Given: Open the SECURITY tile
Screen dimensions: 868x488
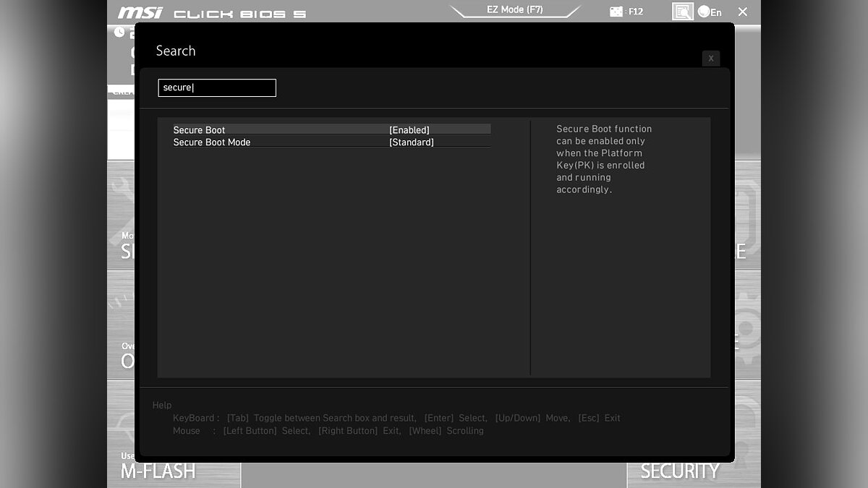Looking at the screenshot, I should click(x=679, y=471).
